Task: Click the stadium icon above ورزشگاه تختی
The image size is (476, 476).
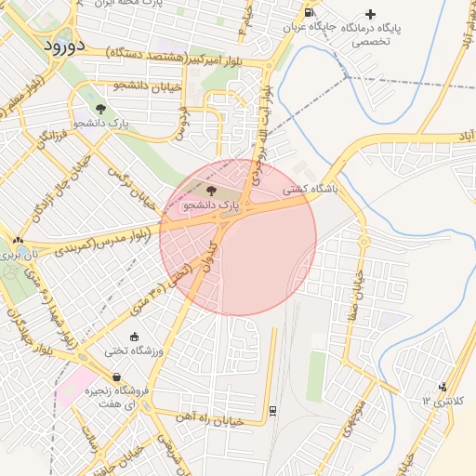Action: coord(134,337)
